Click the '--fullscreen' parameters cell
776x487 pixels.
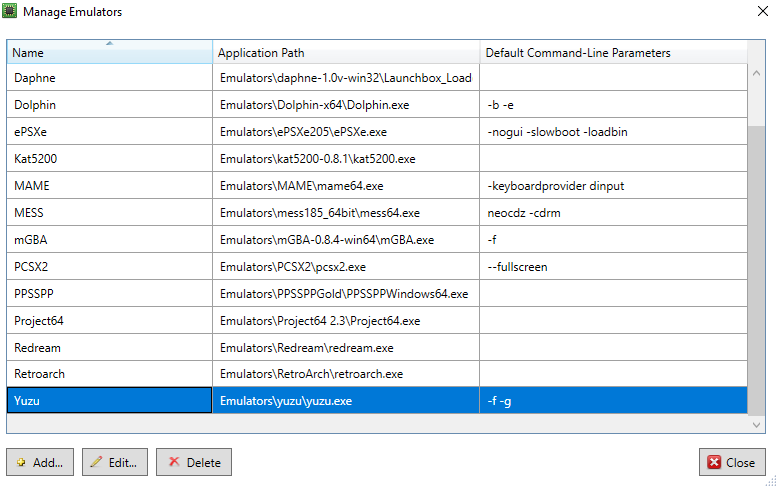(x=613, y=266)
